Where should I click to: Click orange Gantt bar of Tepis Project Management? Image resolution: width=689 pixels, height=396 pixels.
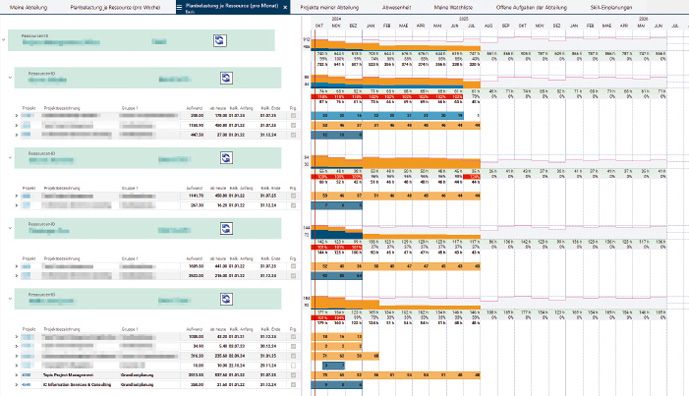click(395, 375)
